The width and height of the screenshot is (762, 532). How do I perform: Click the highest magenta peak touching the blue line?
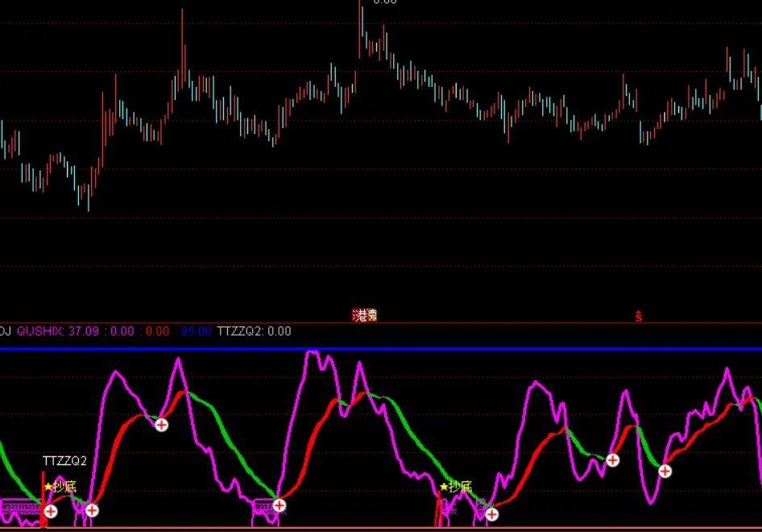pyautogui.click(x=312, y=353)
